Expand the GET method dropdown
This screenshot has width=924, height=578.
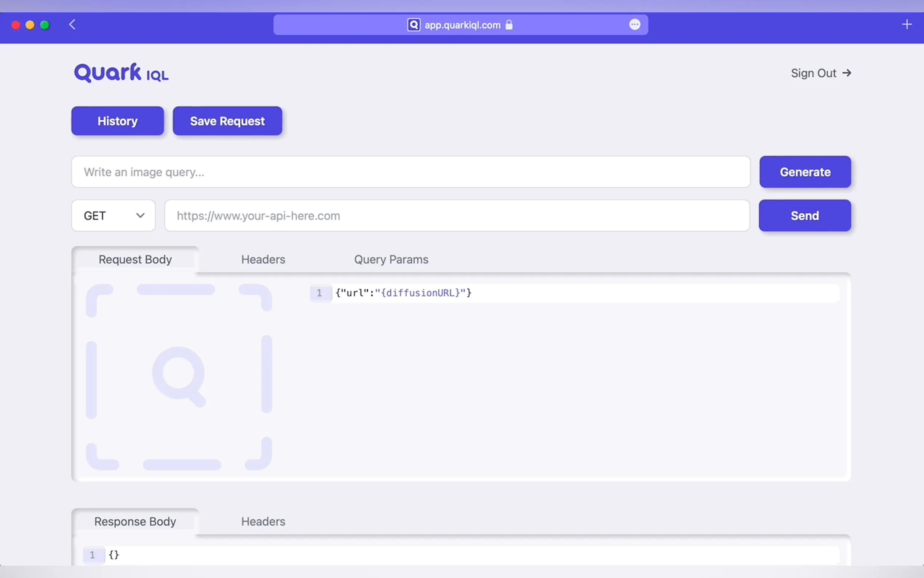(113, 215)
